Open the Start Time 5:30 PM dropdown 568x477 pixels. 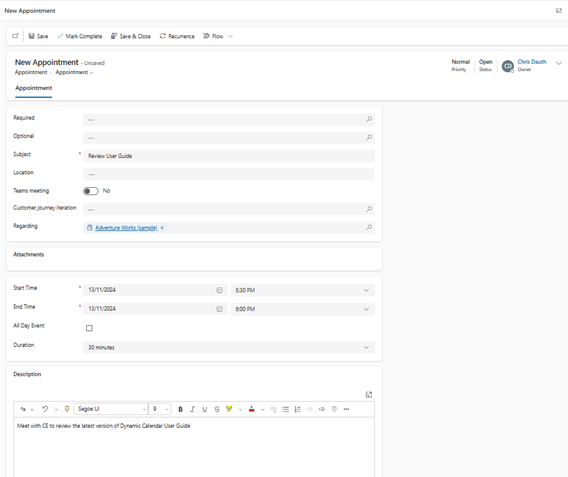point(302,290)
